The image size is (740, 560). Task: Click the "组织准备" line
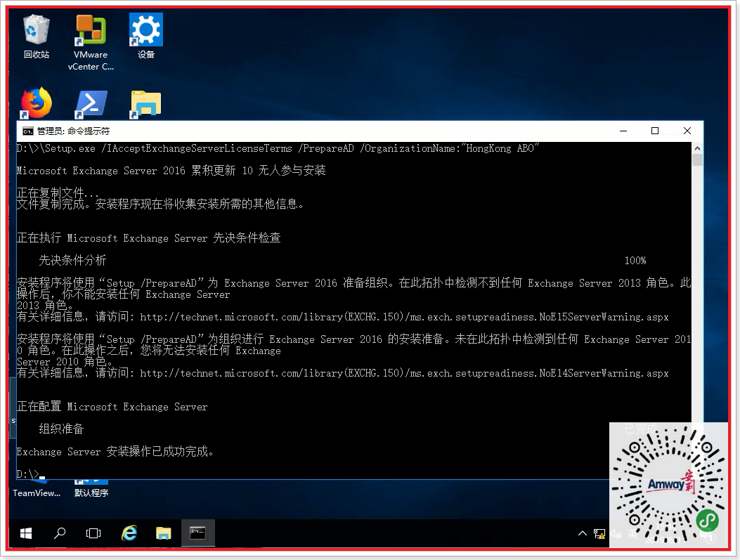(61, 429)
